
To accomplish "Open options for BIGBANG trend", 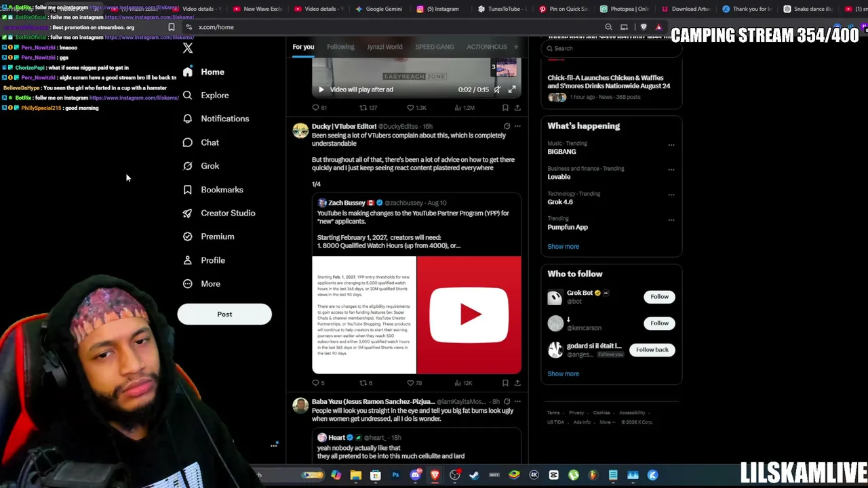I will click(x=671, y=144).
